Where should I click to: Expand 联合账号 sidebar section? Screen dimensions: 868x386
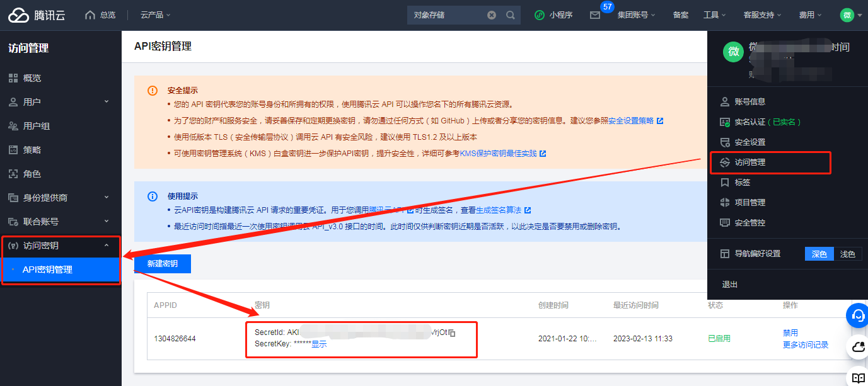coord(61,222)
